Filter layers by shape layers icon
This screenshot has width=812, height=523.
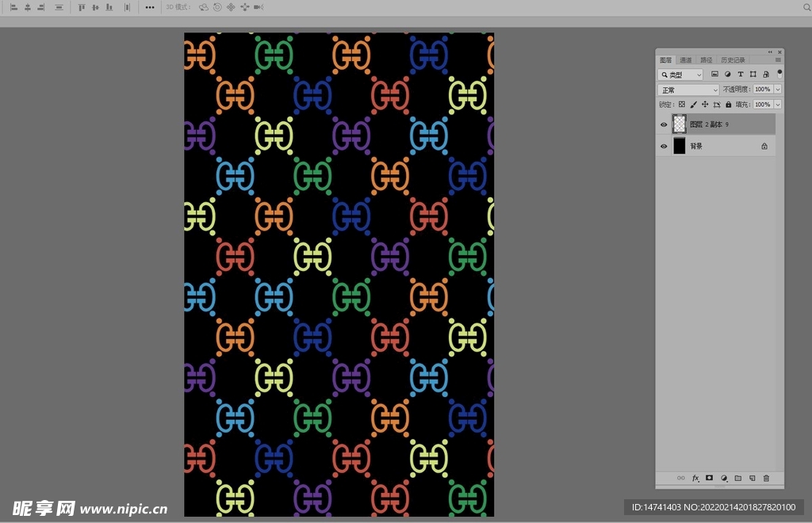tap(753, 74)
